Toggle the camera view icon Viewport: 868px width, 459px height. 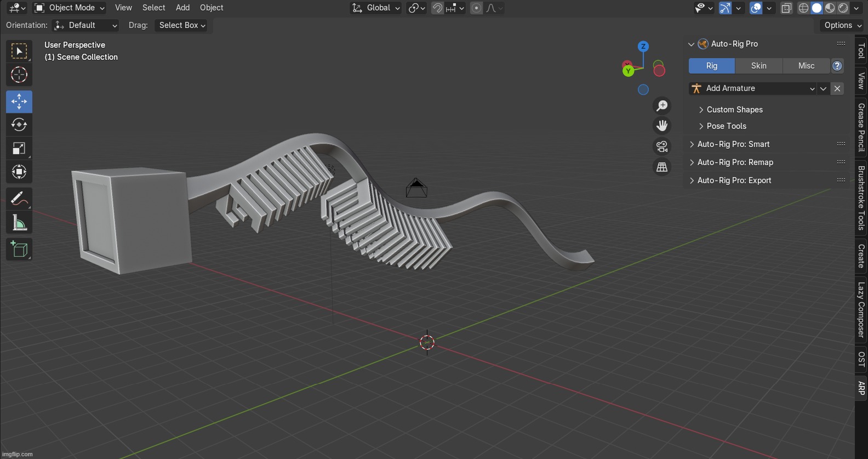pos(662,146)
